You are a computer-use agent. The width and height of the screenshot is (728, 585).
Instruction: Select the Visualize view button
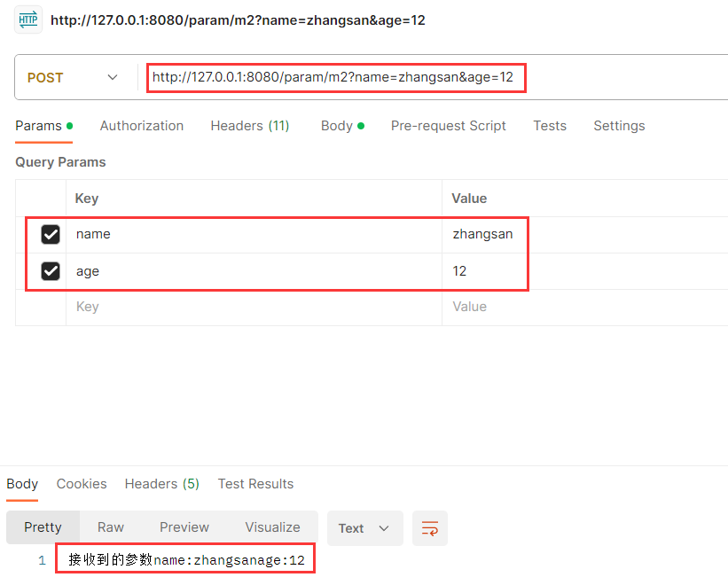point(272,527)
